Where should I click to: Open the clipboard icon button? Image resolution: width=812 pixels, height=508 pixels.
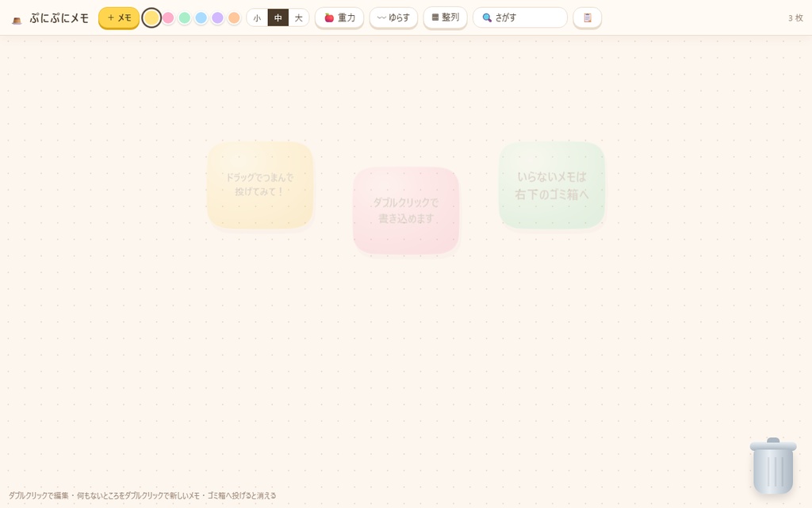coord(588,17)
